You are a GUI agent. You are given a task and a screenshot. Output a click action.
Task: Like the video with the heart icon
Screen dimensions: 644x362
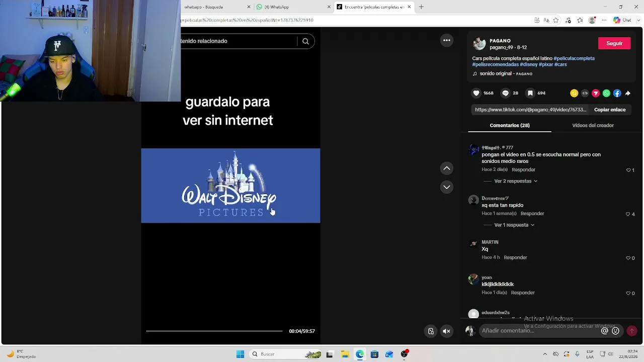[x=476, y=93]
